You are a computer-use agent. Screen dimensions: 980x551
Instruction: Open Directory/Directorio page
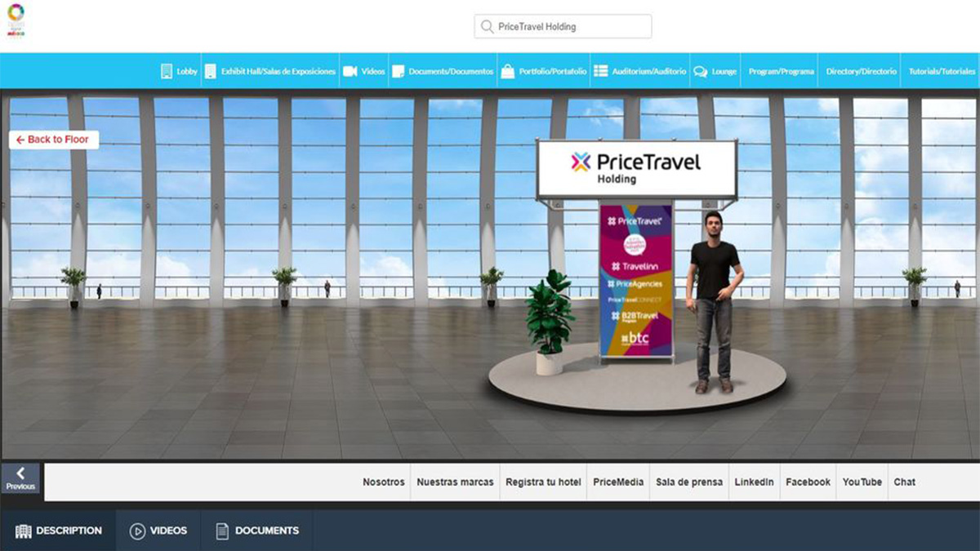[x=861, y=72]
